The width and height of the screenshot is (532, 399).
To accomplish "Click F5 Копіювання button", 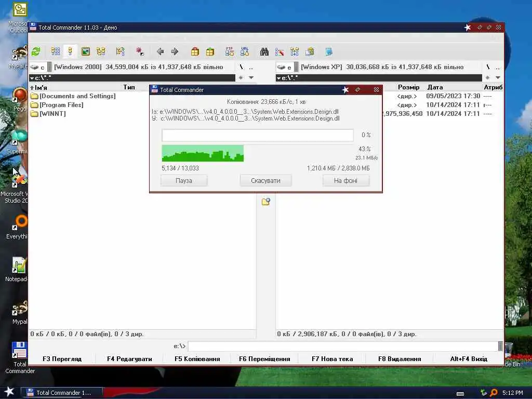I will [x=197, y=359].
